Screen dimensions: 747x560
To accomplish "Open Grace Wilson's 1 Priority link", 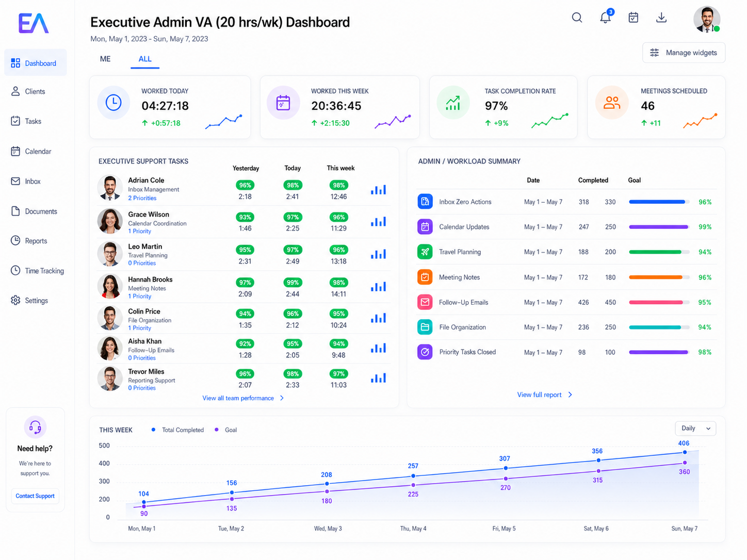I will [x=140, y=231].
